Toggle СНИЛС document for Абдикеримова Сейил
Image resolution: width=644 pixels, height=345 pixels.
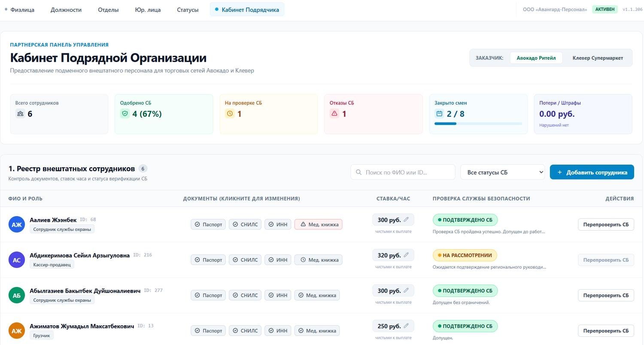pyautogui.click(x=245, y=260)
